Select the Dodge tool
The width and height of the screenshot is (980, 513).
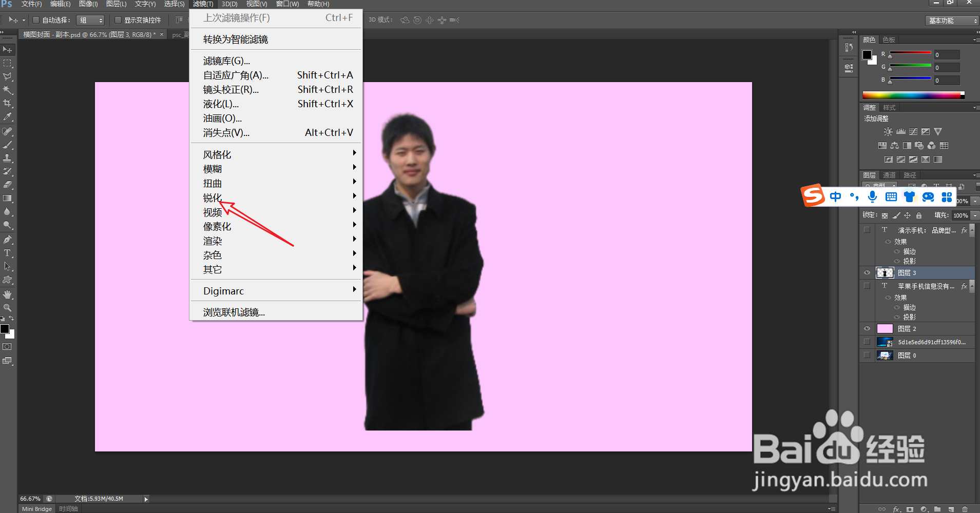8,225
